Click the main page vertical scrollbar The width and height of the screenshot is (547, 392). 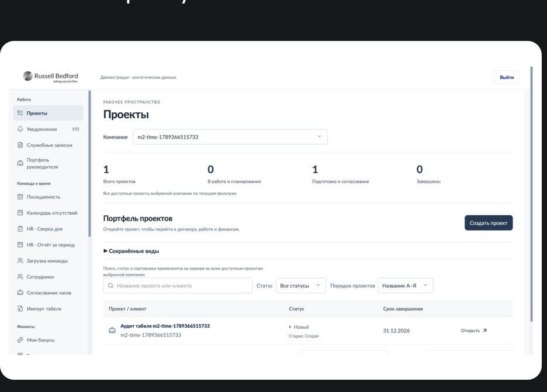pos(531,194)
